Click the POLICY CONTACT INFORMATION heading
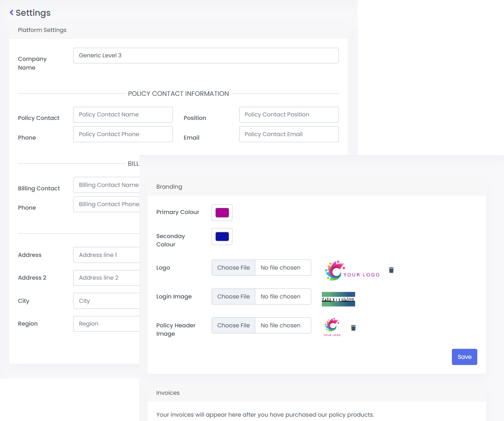504x421 pixels. tap(178, 94)
